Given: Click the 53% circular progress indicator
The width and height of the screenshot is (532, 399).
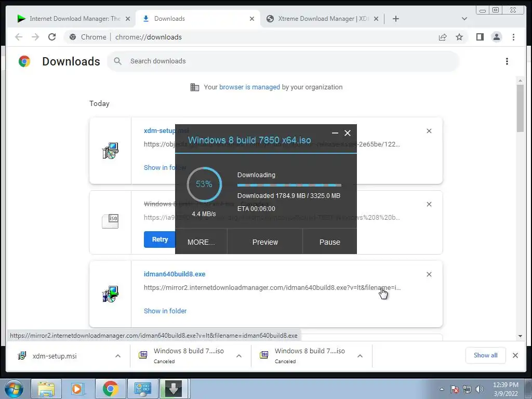Looking at the screenshot, I should [204, 184].
